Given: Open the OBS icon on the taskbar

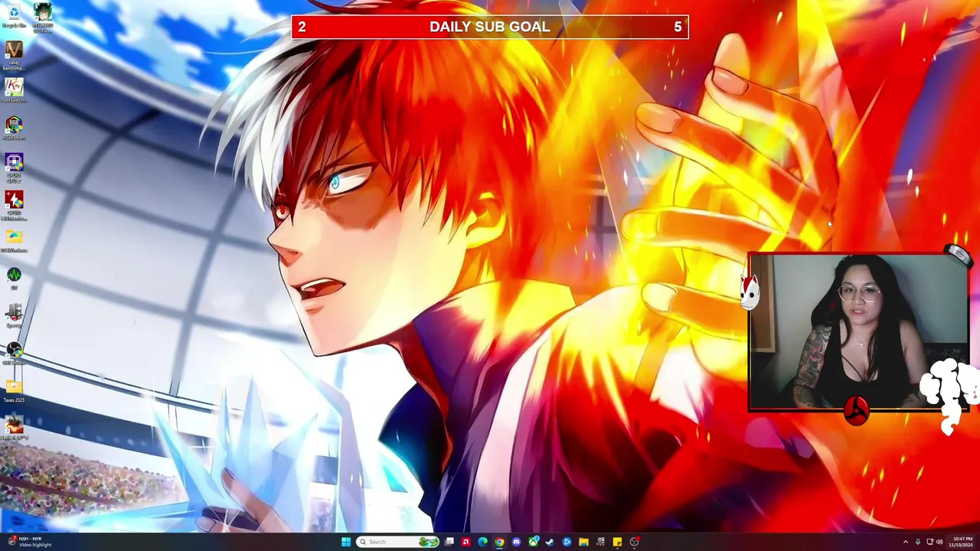Looking at the screenshot, I should click(634, 542).
